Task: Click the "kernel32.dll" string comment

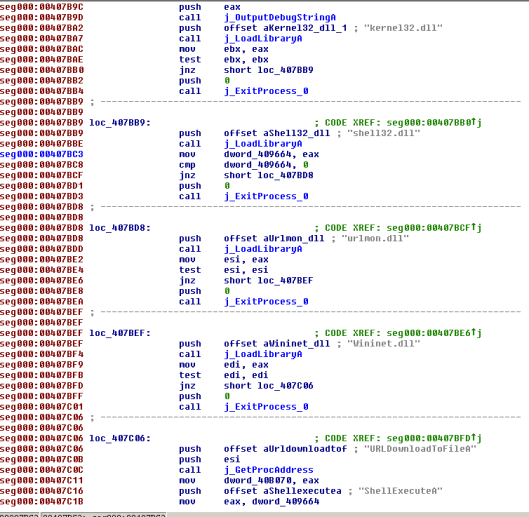Action: coord(403,28)
